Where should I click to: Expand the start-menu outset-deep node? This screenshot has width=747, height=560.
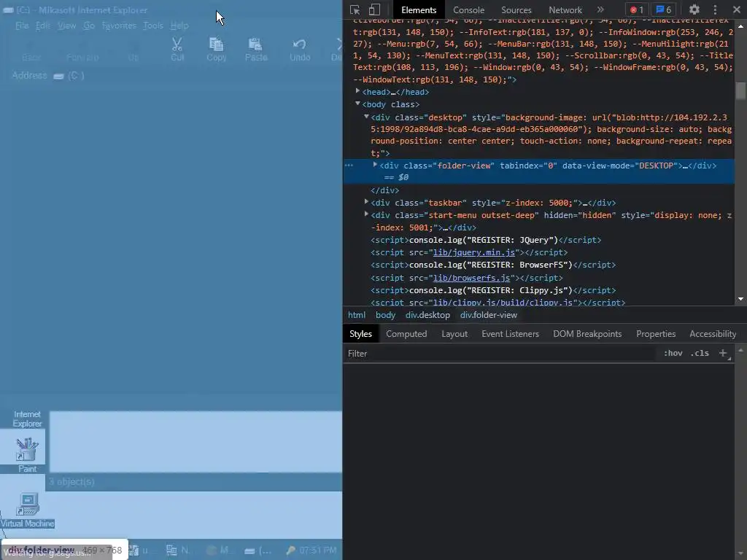(366, 214)
